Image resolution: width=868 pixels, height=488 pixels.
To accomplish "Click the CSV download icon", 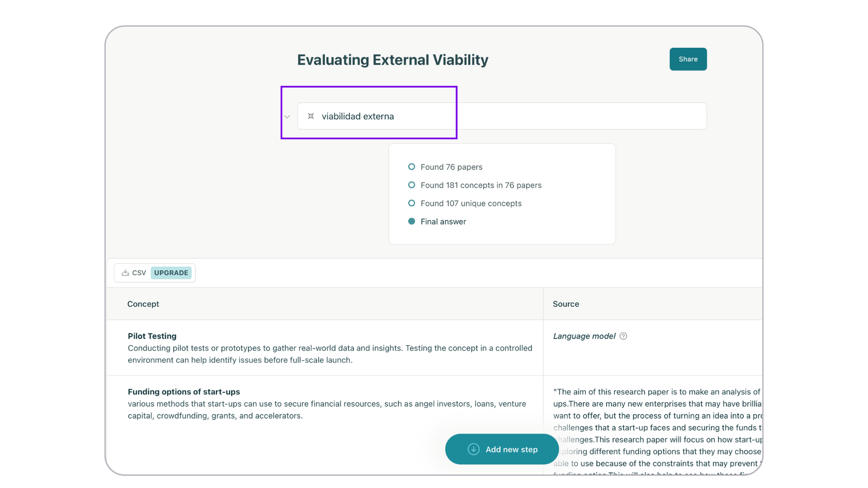I will pos(125,273).
